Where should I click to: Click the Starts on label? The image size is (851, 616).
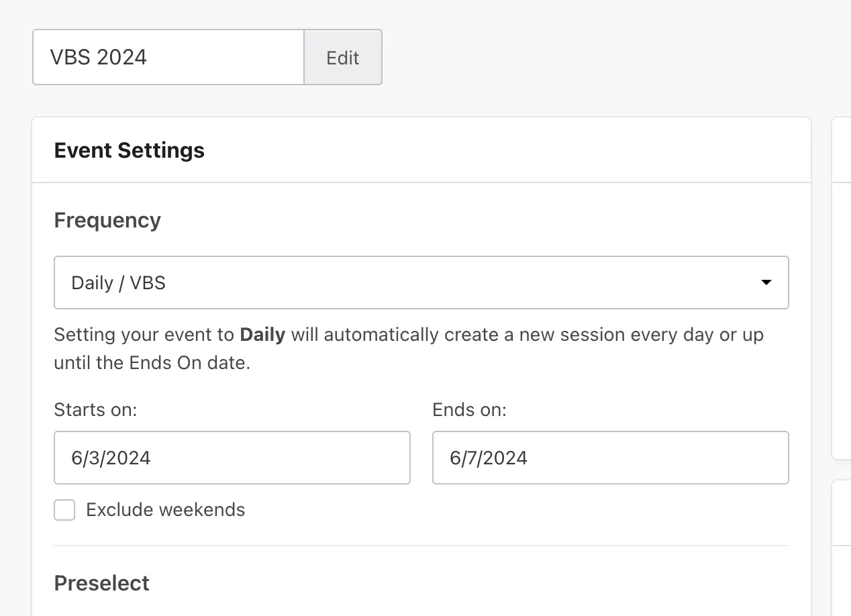[95, 409]
